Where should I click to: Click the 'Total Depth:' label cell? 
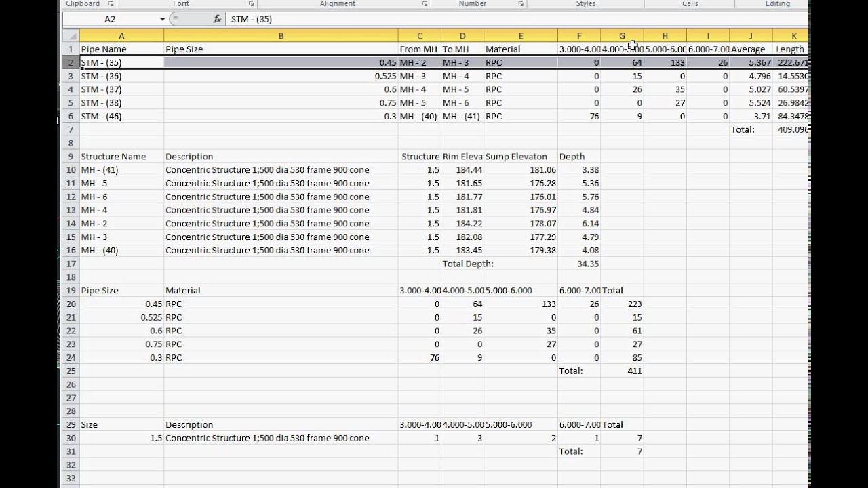click(x=468, y=264)
